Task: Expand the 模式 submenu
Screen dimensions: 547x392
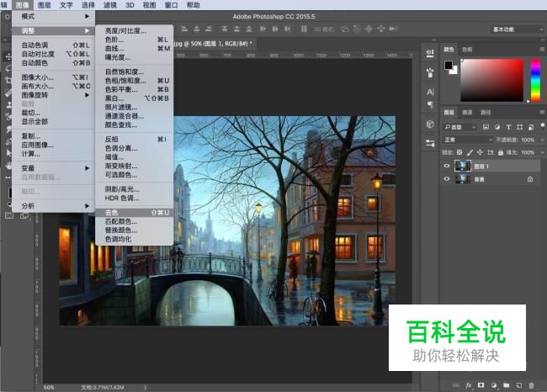Action: 54,16
